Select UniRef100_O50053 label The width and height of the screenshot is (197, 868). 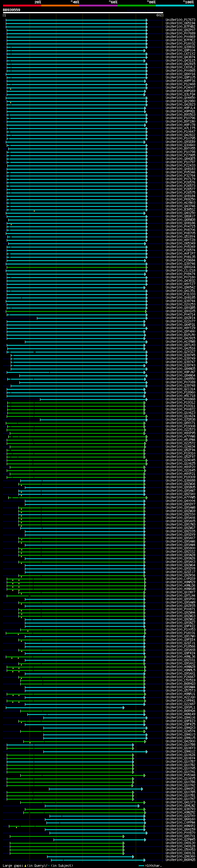pos(180,850)
